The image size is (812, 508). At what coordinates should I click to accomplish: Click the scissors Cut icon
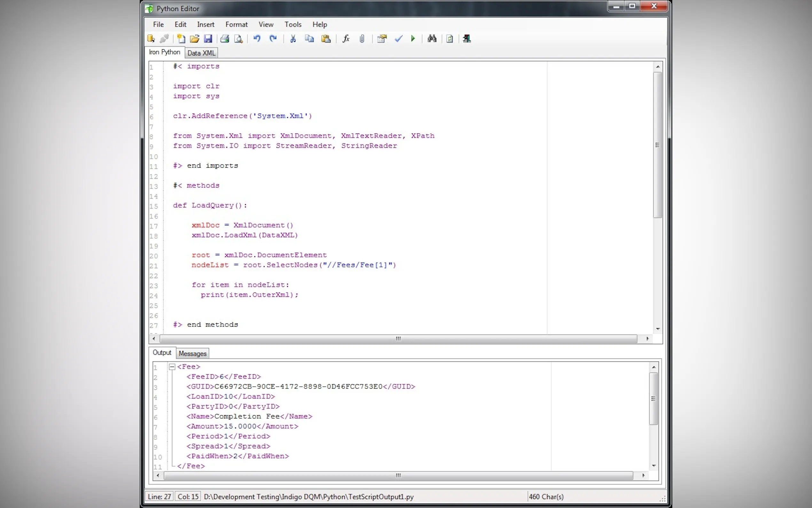click(x=293, y=39)
